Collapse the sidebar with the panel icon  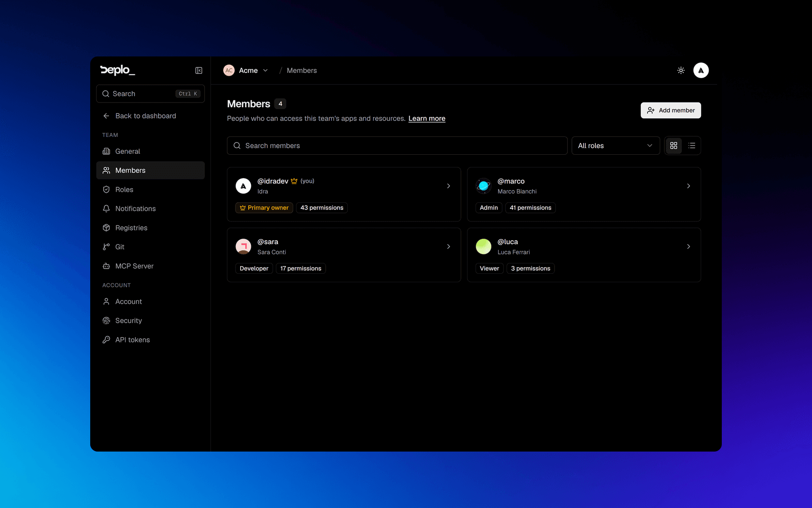(199, 71)
